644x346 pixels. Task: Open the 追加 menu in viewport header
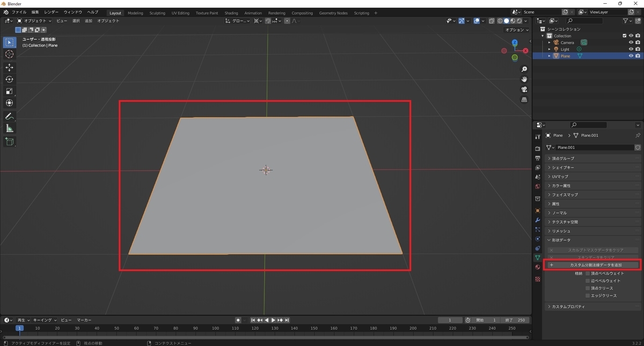[x=89, y=21]
